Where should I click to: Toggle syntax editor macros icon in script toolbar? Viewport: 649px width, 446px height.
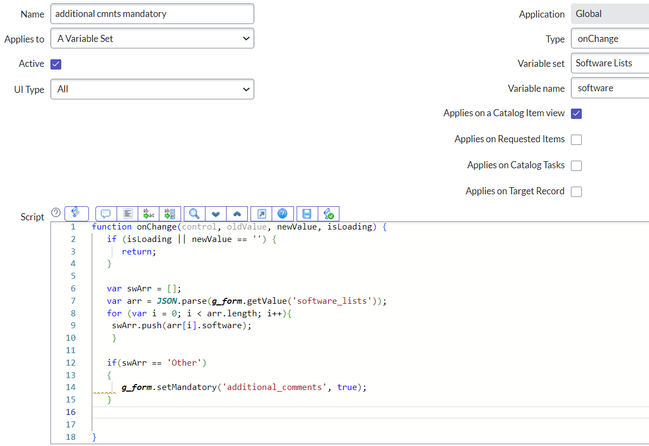(x=77, y=213)
